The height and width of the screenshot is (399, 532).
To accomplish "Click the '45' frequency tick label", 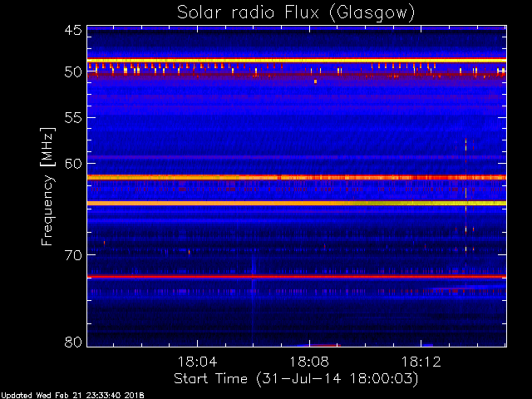I will pos(73,30).
